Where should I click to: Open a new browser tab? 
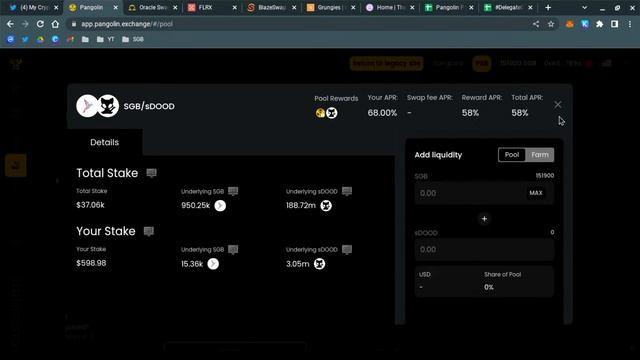pos(548,7)
